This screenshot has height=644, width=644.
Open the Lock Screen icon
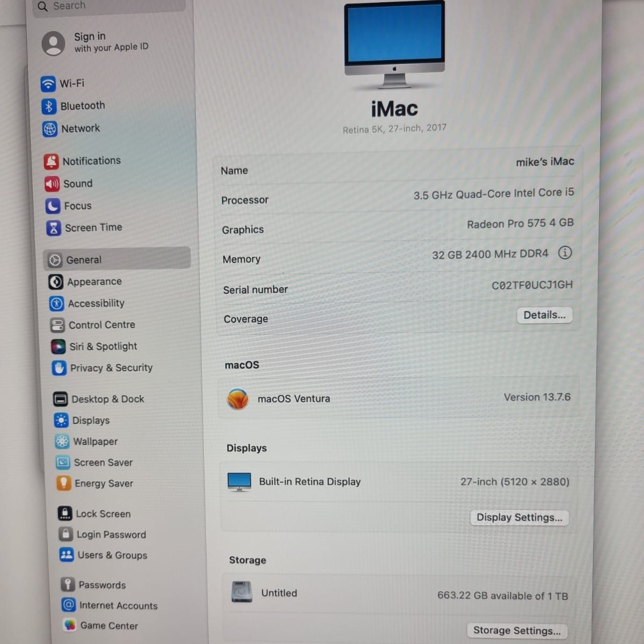tap(65, 514)
